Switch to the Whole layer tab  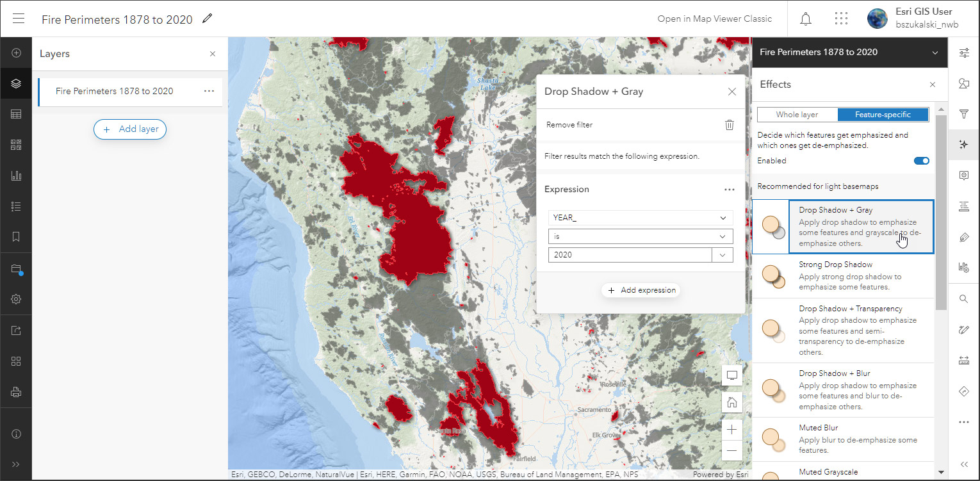[x=797, y=115]
